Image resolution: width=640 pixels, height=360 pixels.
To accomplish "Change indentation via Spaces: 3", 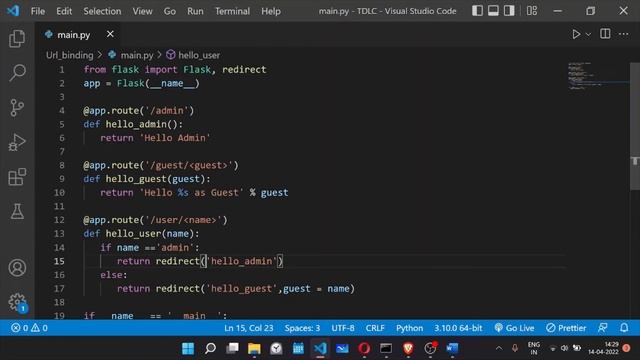I will [x=302, y=328].
